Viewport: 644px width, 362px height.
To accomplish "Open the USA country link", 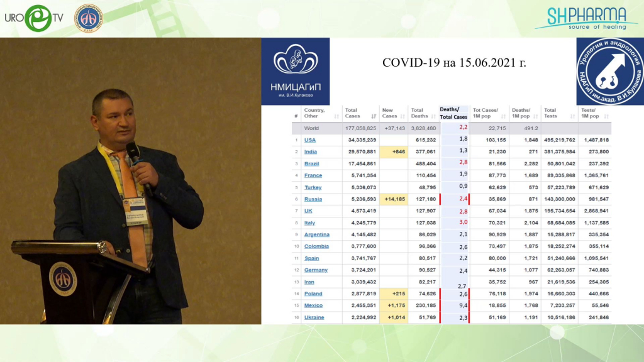I will click(310, 140).
